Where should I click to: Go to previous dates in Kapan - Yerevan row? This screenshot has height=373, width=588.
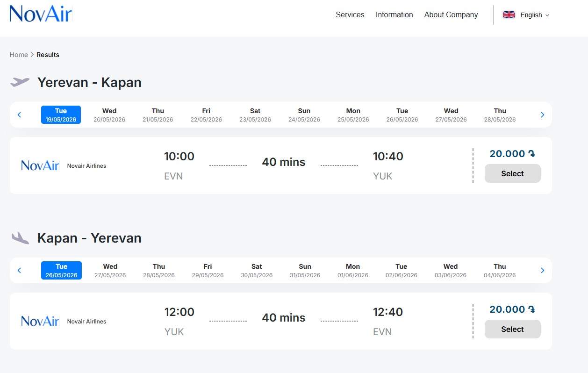(x=19, y=270)
